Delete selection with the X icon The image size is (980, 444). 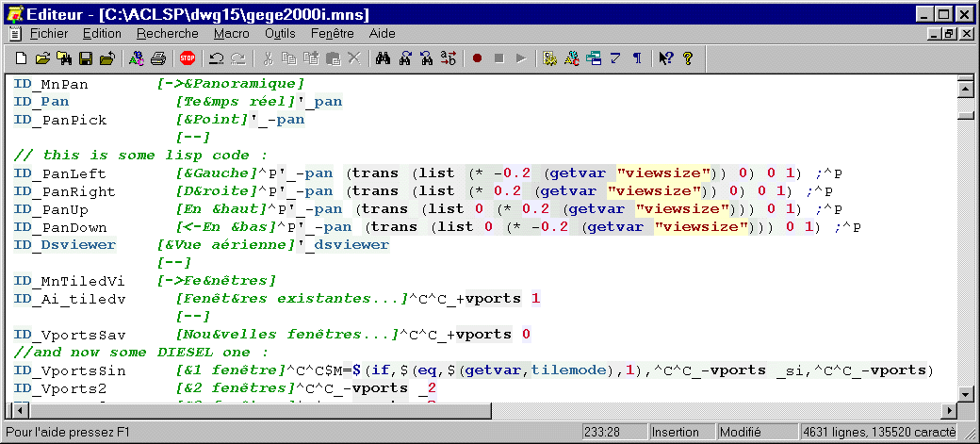coord(353,58)
